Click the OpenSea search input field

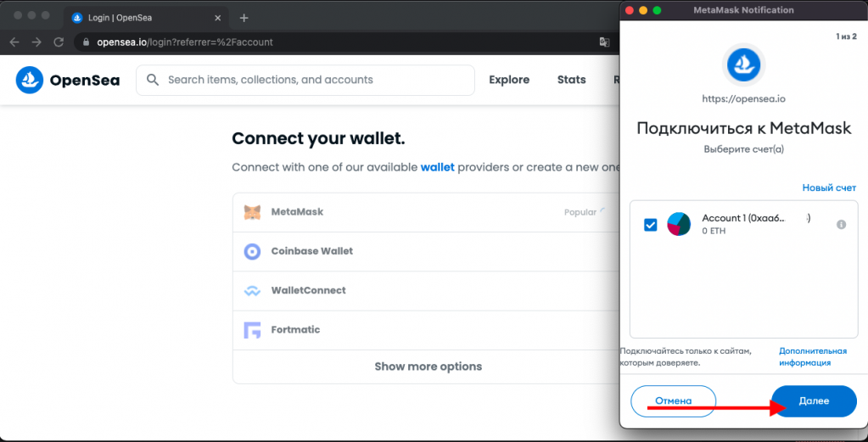(314, 80)
